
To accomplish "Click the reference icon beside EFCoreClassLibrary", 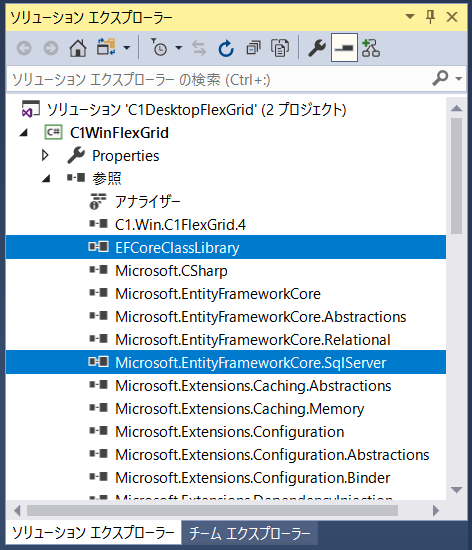I will coord(99,247).
